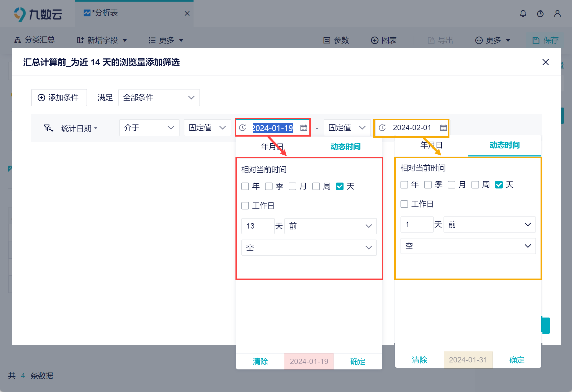Check 工作日 checkbox in left date panel
This screenshot has width=572, height=392.
(x=245, y=206)
